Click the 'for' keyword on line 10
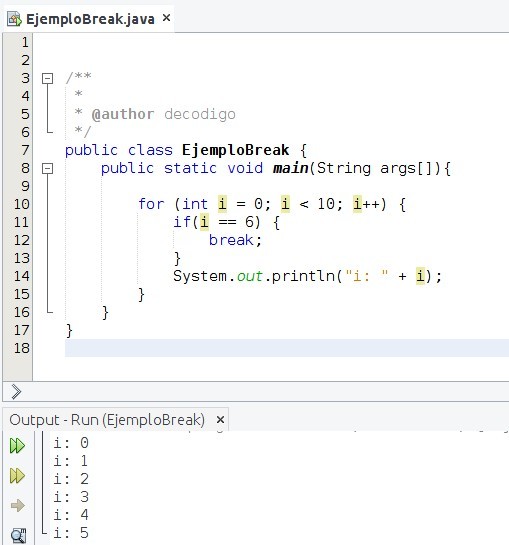The image size is (509, 545). pyautogui.click(x=151, y=204)
